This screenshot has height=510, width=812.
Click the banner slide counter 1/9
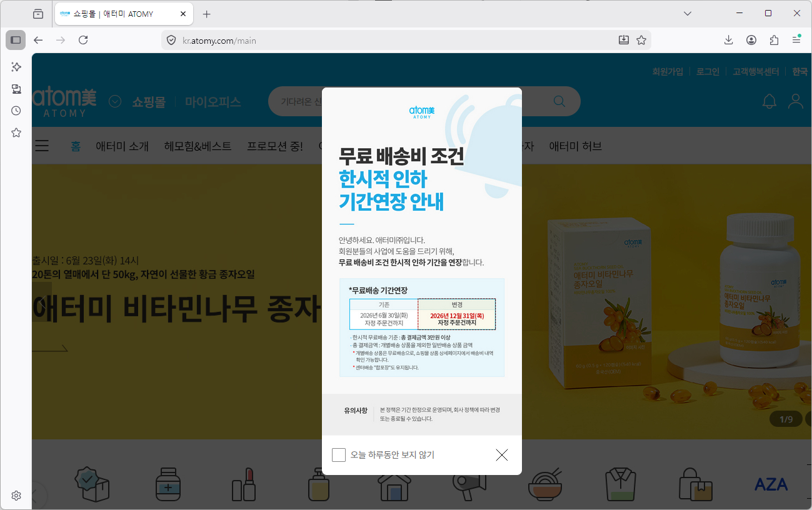tap(786, 419)
